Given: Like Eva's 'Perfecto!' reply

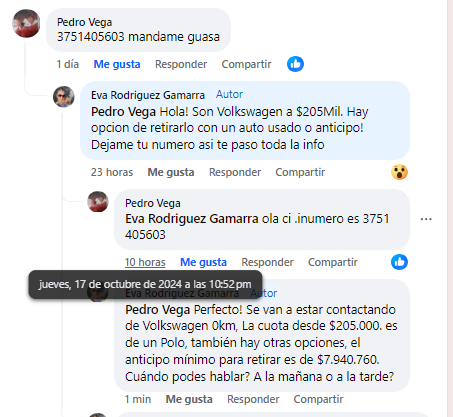Looking at the screenshot, I should 189,399.
